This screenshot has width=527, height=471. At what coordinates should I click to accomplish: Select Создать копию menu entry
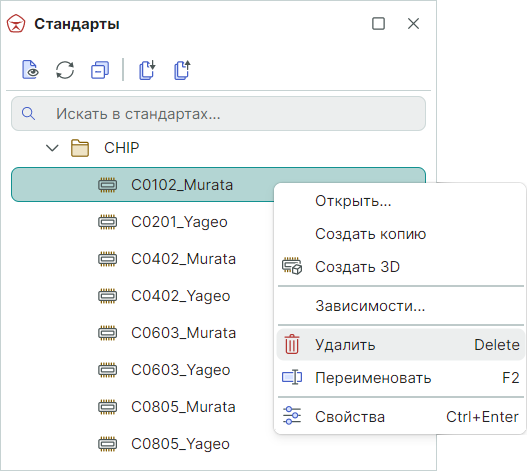[400, 234]
